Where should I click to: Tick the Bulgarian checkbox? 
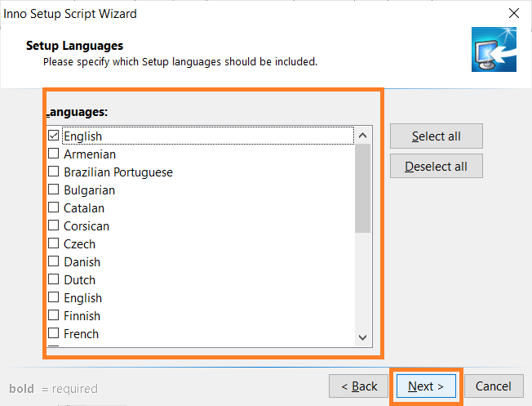(54, 190)
